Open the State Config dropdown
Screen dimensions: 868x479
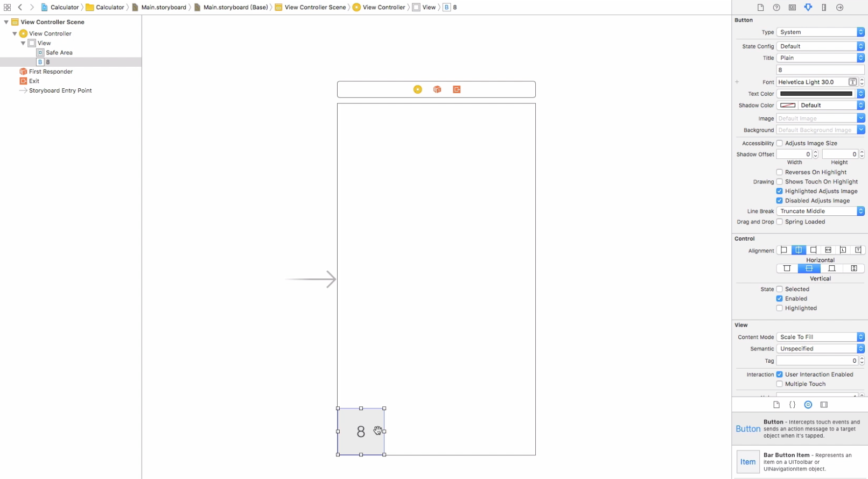(820, 46)
